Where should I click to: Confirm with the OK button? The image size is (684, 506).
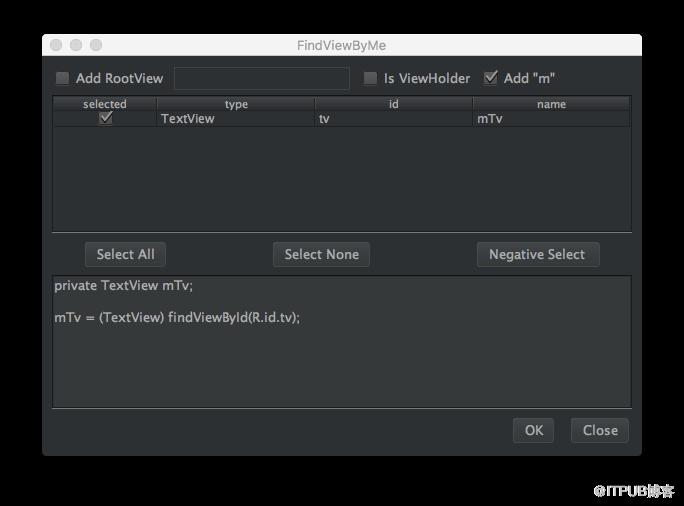pos(534,431)
